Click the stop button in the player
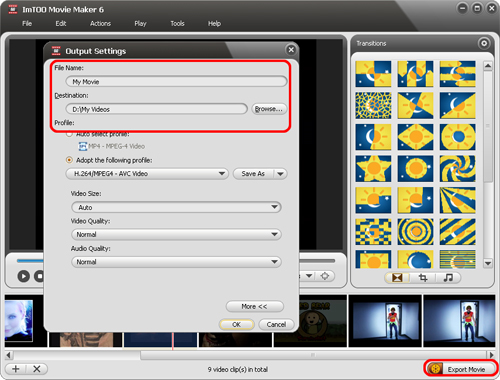The height and width of the screenshot is (380, 500). click(x=39, y=276)
